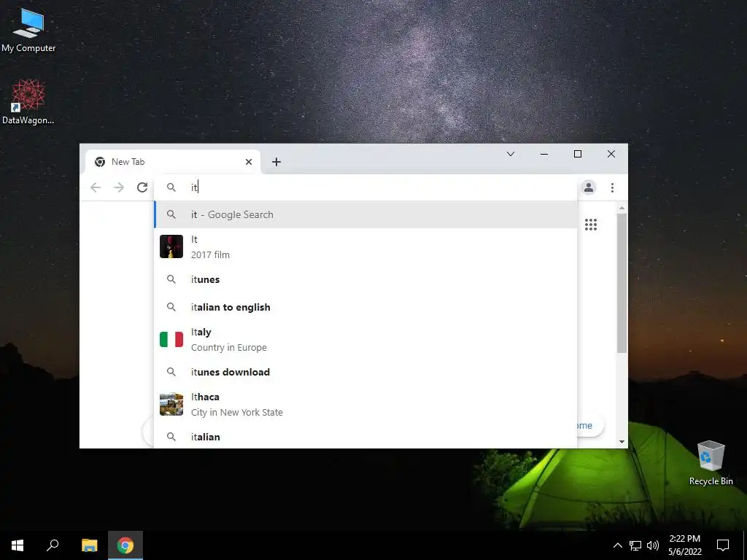
Task: Click the It film poster thumbnail
Action: [171, 246]
